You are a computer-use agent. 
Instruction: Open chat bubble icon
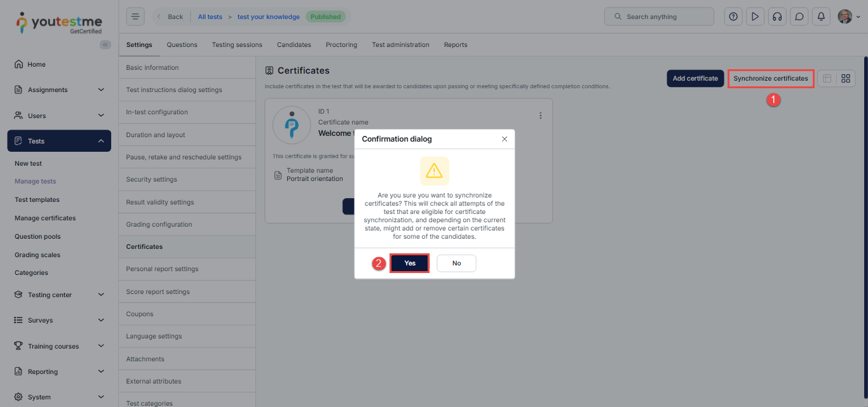[x=799, y=17]
